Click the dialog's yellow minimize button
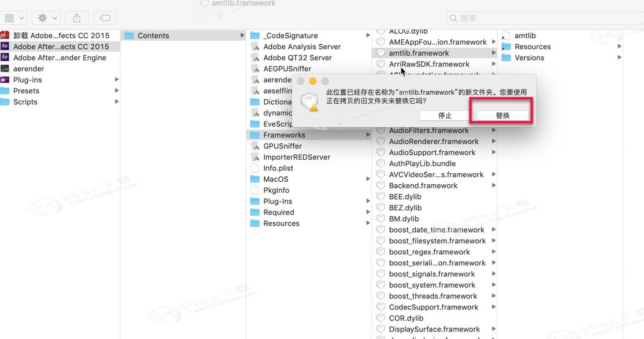The image size is (644, 339). coord(313,81)
